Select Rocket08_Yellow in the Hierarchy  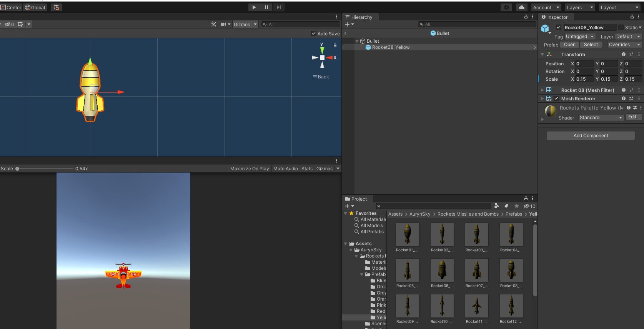click(x=391, y=47)
